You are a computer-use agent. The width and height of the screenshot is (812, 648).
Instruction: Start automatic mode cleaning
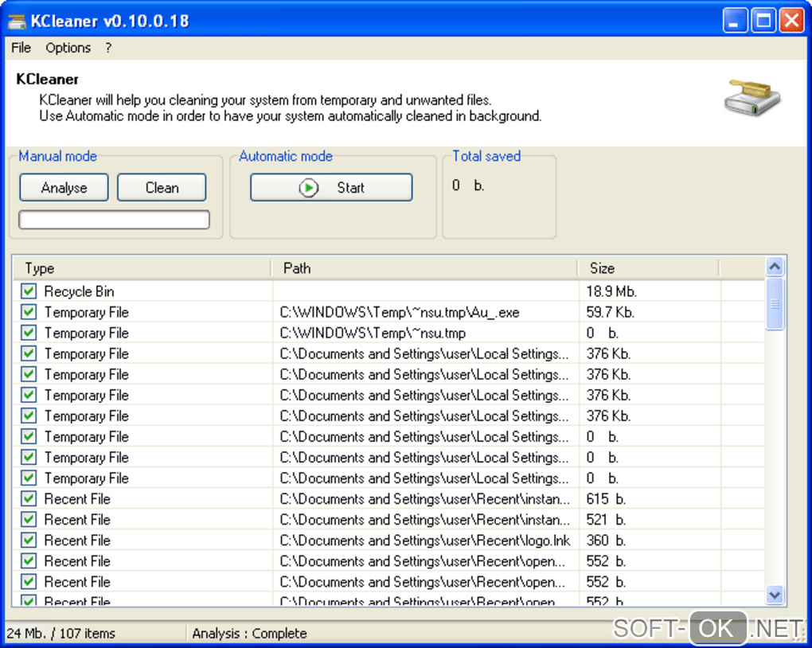(x=331, y=188)
